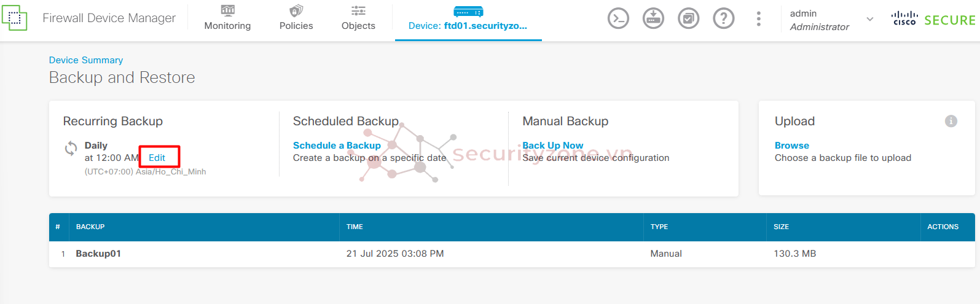The height and width of the screenshot is (304, 980).
Task: Select the Backup01 row in the table
Action: tap(512, 254)
